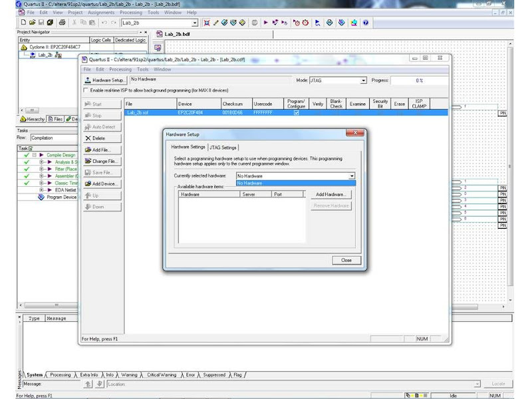Click the Compilation Report icon

pos(329,23)
